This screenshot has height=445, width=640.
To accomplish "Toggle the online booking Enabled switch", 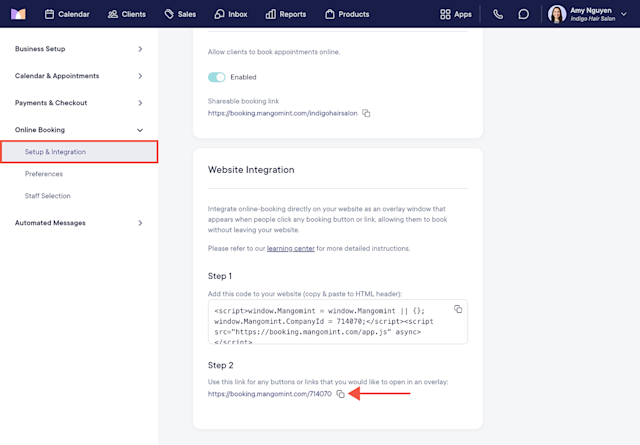I will (216, 77).
